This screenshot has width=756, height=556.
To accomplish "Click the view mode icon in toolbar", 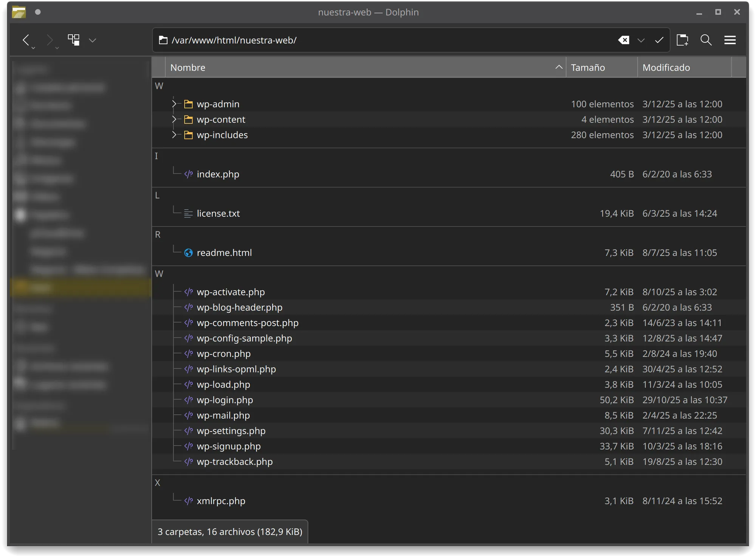I will click(x=74, y=40).
